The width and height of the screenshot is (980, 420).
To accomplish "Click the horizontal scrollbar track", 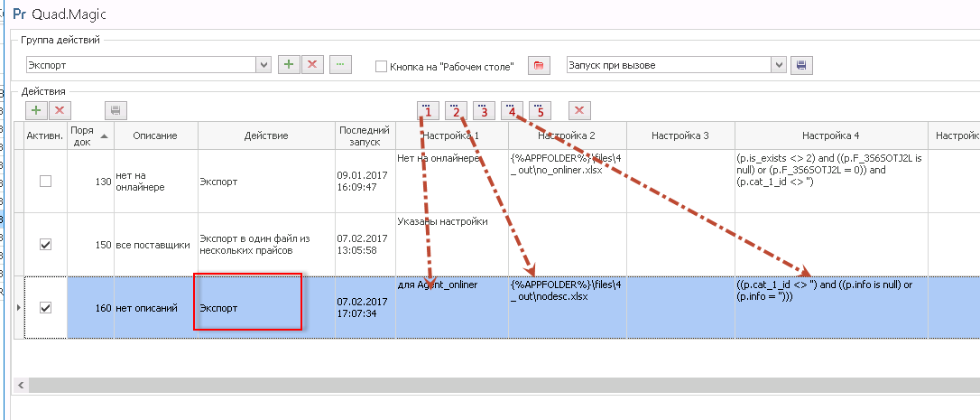I will (504, 385).
